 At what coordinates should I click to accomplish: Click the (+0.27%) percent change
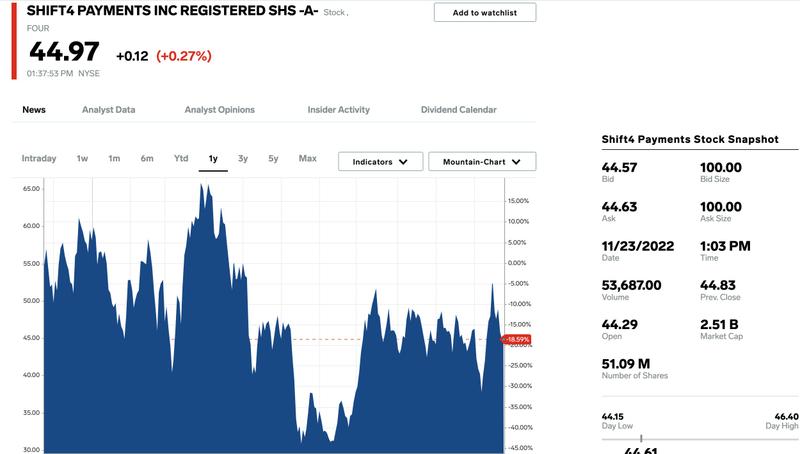click(x=184, y=56)
